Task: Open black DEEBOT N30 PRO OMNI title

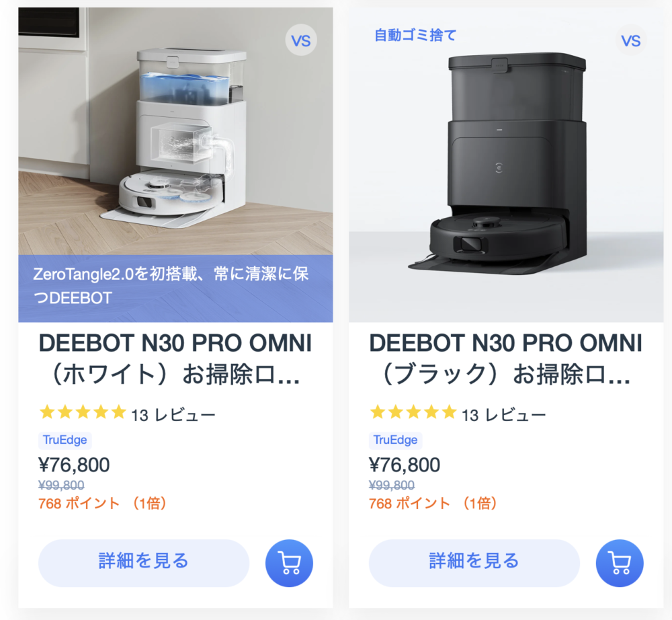Action: pos(506,359)
